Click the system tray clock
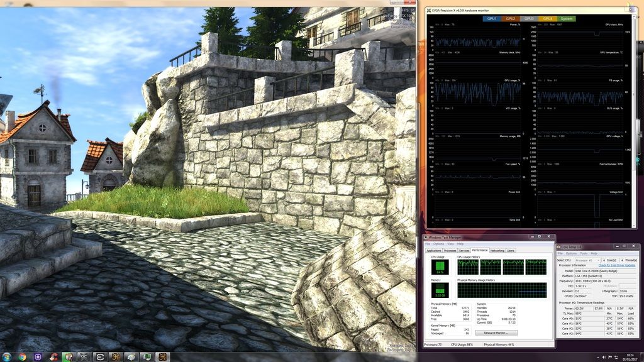This screenshot has height=362, width=644. click(x=630, y=357)
